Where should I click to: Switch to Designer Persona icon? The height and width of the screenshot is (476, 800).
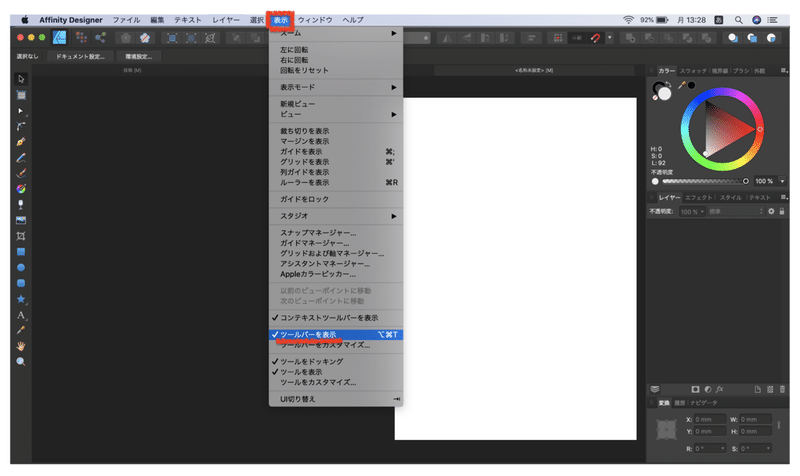point(60,37)
